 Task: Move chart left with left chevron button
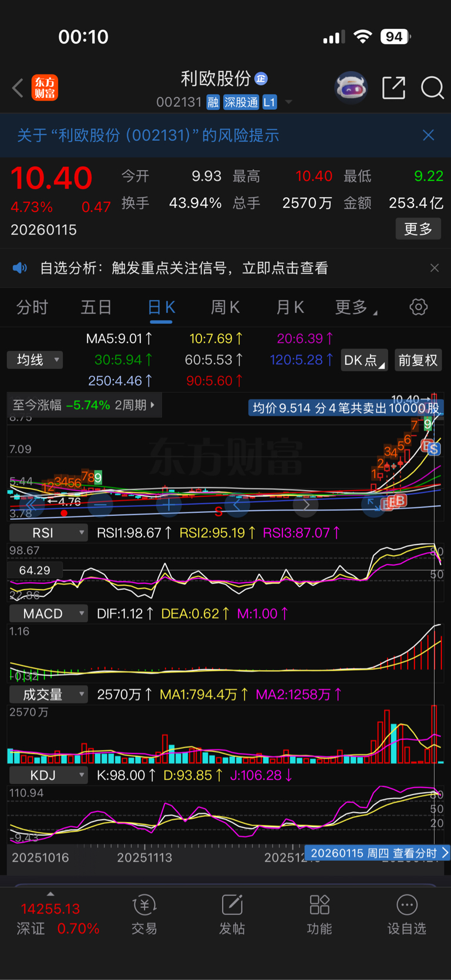(x=237, y=505)
